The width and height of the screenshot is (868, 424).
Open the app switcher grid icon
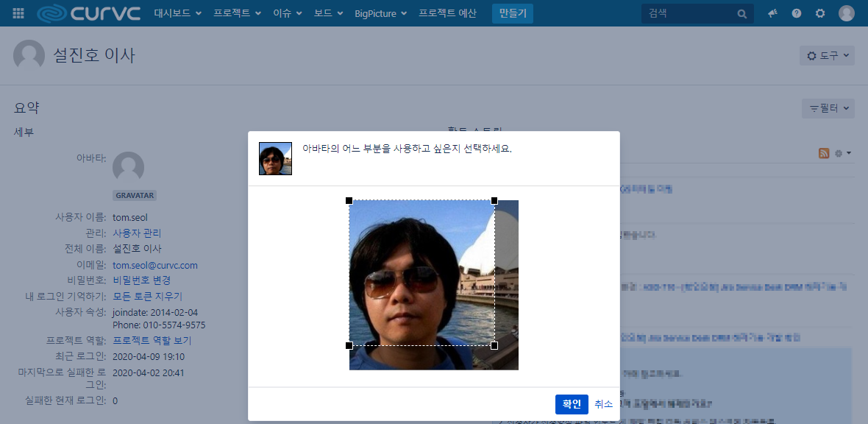tap(18, 13)
